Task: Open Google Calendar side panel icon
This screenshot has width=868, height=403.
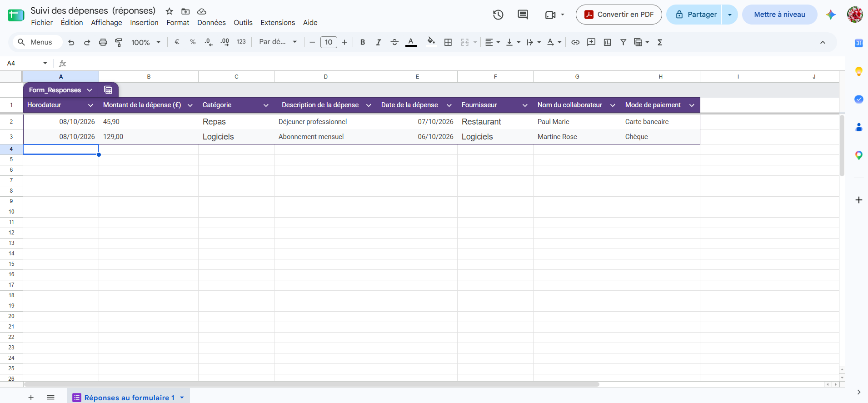Action: 858,43
